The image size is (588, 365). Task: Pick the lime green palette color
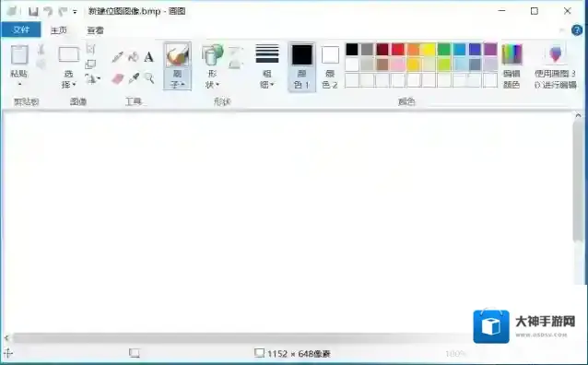tap(444, 65)
